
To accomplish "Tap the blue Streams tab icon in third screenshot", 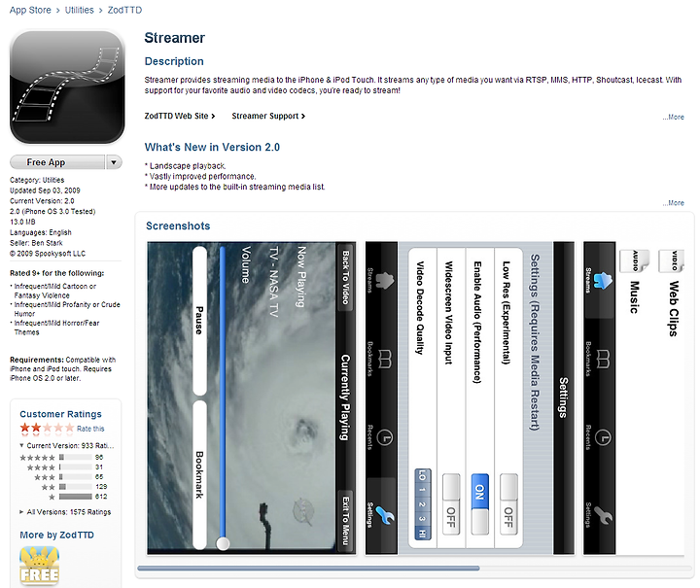I will click(603, 281).
